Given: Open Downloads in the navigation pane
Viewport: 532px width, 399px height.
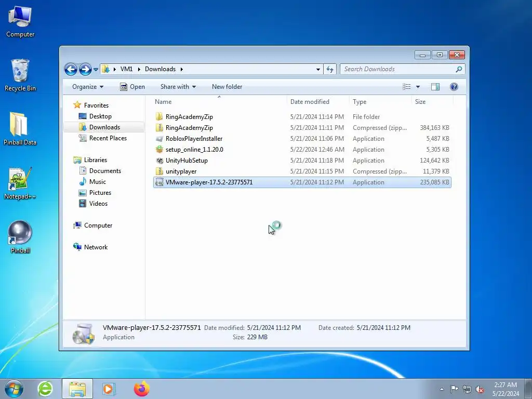Looking at the screenshot, I should (x=104, y=127).
